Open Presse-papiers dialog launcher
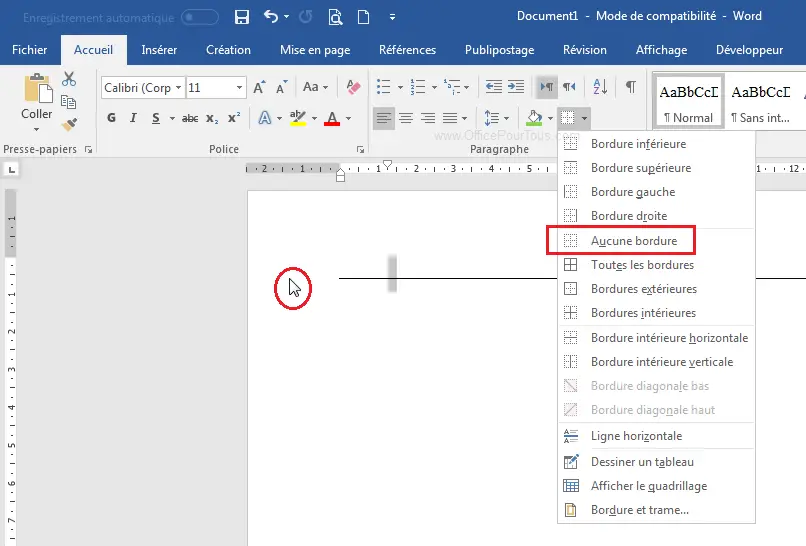This screenshot has width=806, height=546. [88, 150]
